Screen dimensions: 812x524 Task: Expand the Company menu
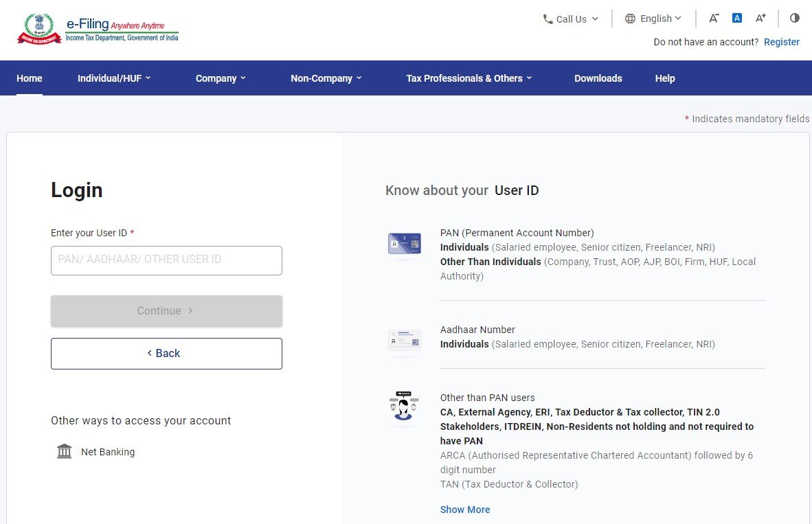[221, 78]
